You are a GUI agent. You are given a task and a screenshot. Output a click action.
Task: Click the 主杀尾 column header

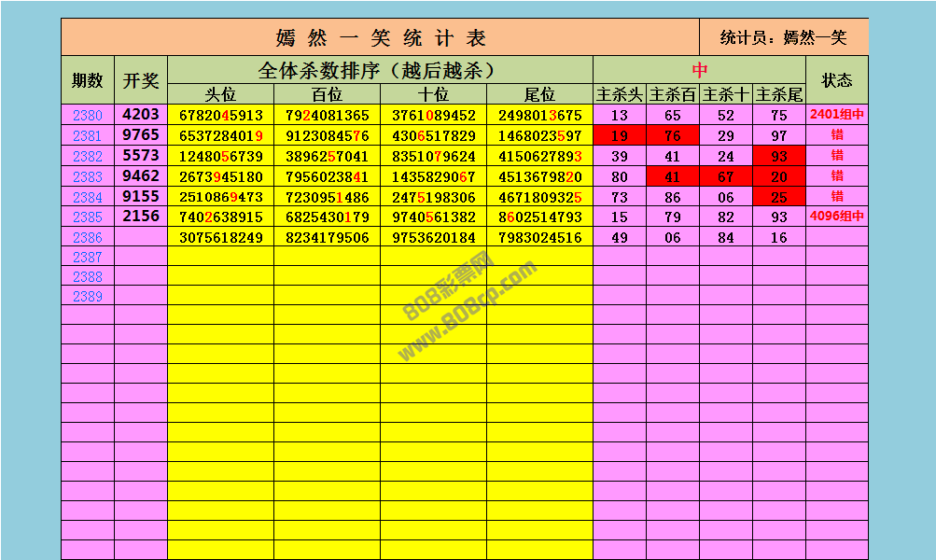pyautogui.click(x=779, y=94)
